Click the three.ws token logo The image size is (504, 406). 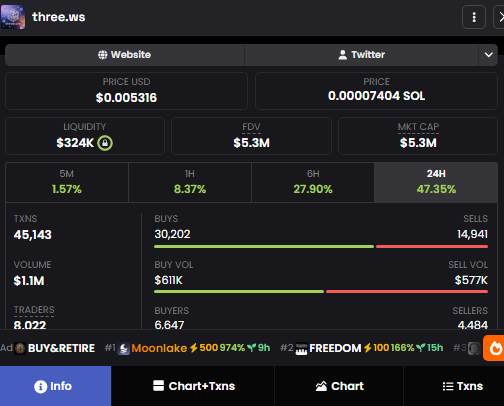[x=13, y=17]
